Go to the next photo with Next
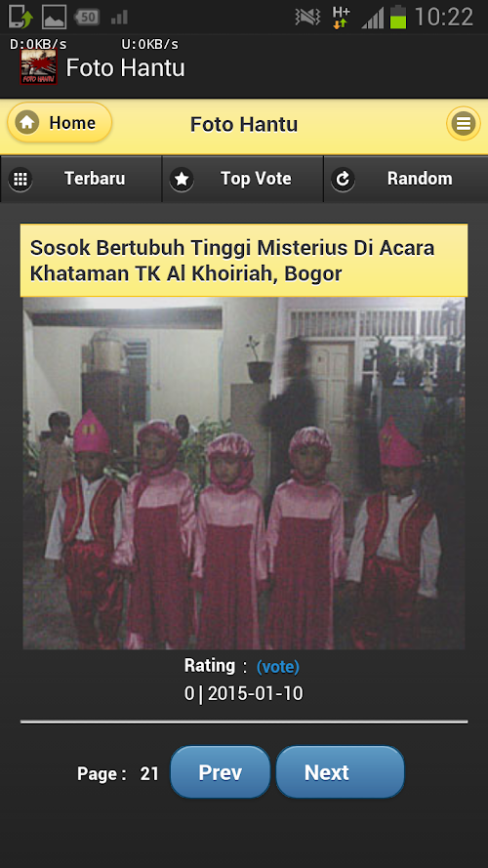Screen dimensions: 488x868 340,772
